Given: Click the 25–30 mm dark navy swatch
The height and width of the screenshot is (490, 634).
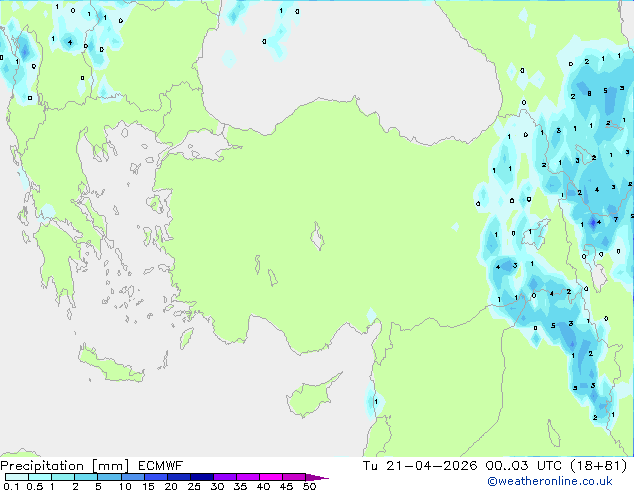Looking at the screenshot, I should tap(201, 477).
